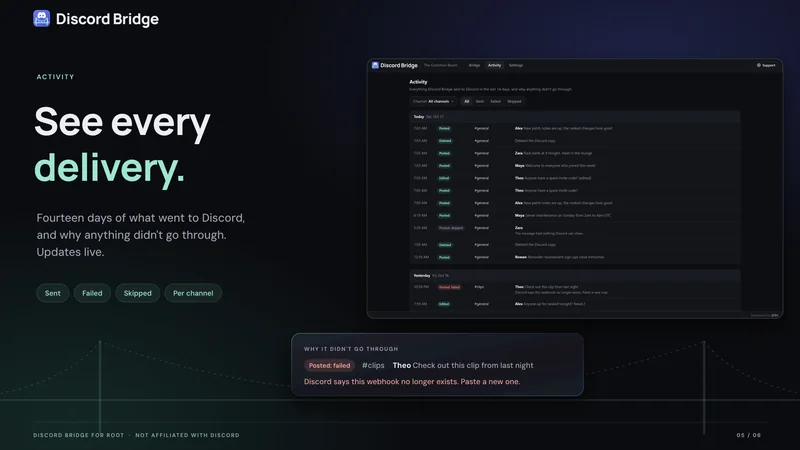
Task: Click the Today Sat, Oct 17 group header
Action: 574,117
